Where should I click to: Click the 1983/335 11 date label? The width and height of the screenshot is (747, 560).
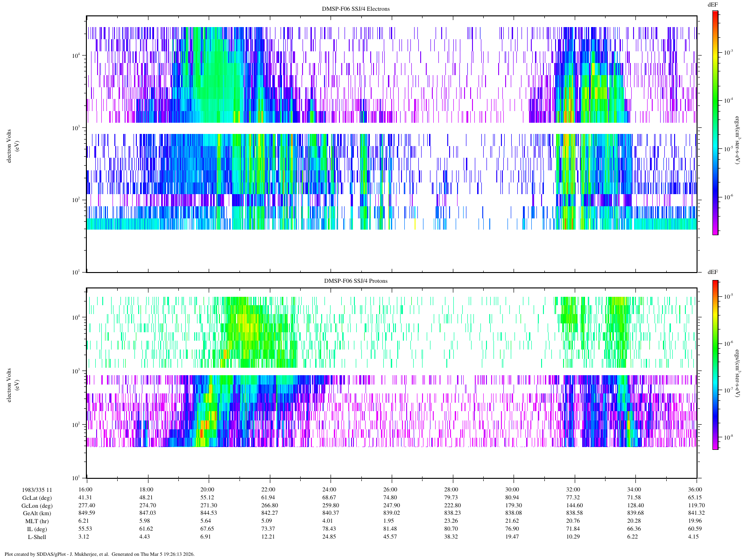pos(37,490)
